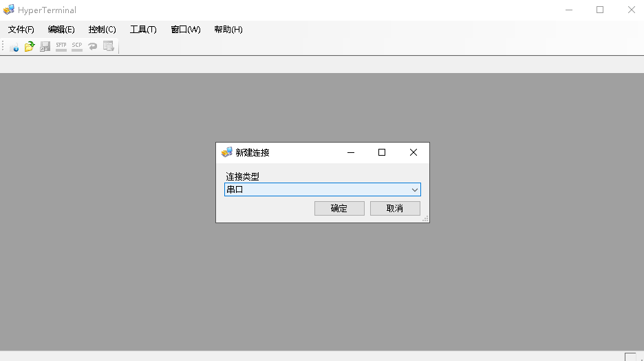Screen dimensions: 644x361
Task: Click the save session floppy icon
Action: [45, 46]
